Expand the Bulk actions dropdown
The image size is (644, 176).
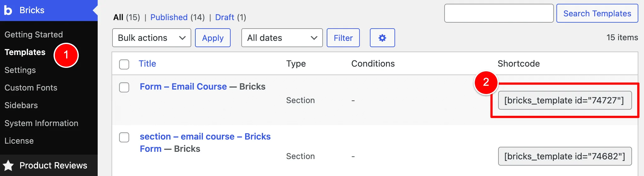point(152,38)
